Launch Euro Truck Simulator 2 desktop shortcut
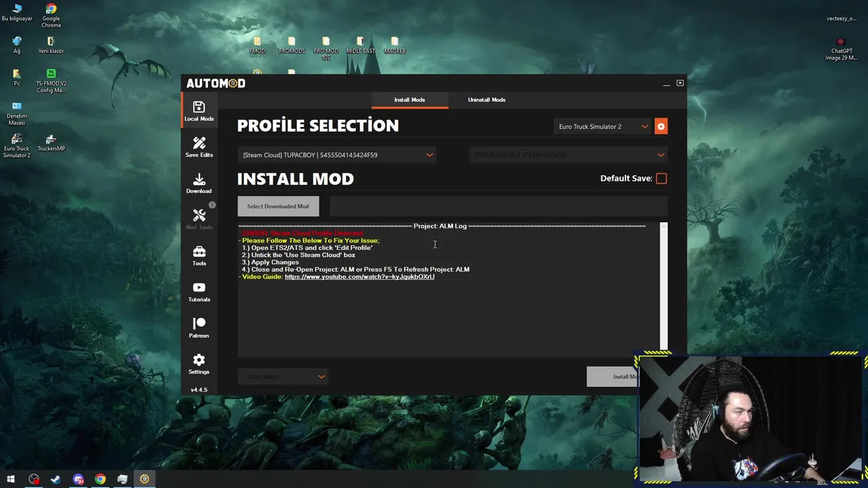 point(17,146)
